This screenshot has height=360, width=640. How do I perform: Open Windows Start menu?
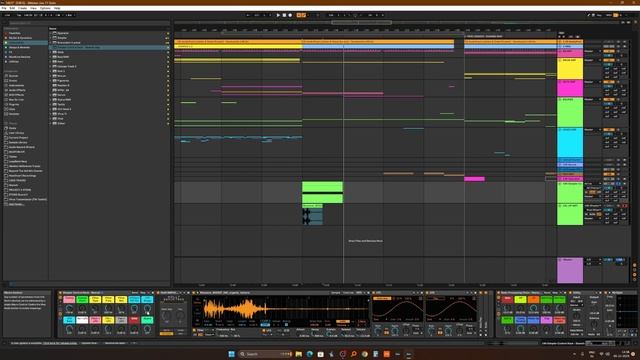tap(231, 354)
